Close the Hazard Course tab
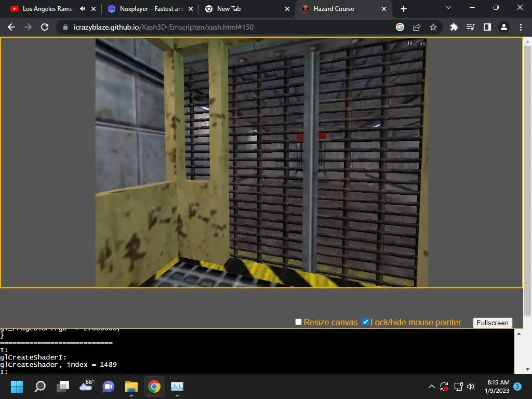Screen dimensions: 532x399 pyautogui.click(x=384, y=9)
